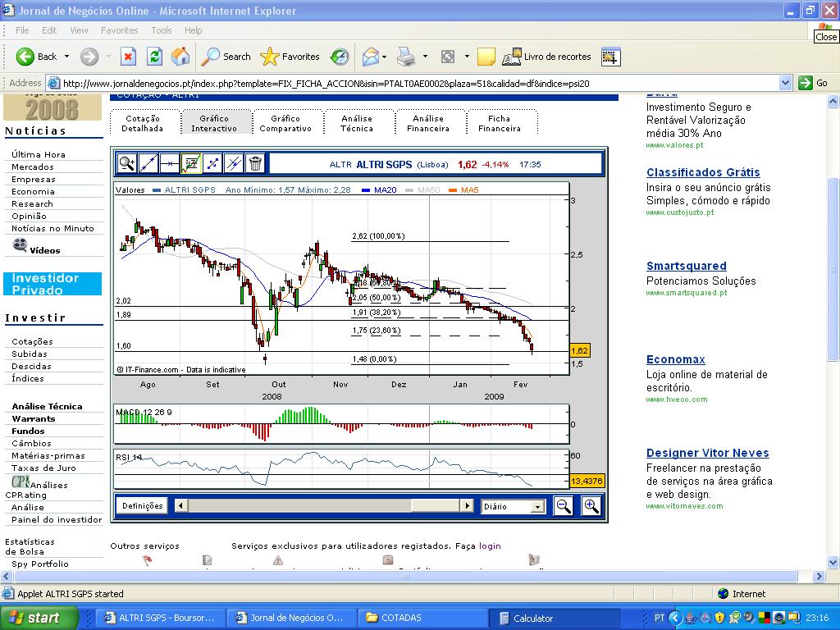The height and width of the screenshot is (630, 840).
Task: Print the page with printer icon
Action: 406,57
